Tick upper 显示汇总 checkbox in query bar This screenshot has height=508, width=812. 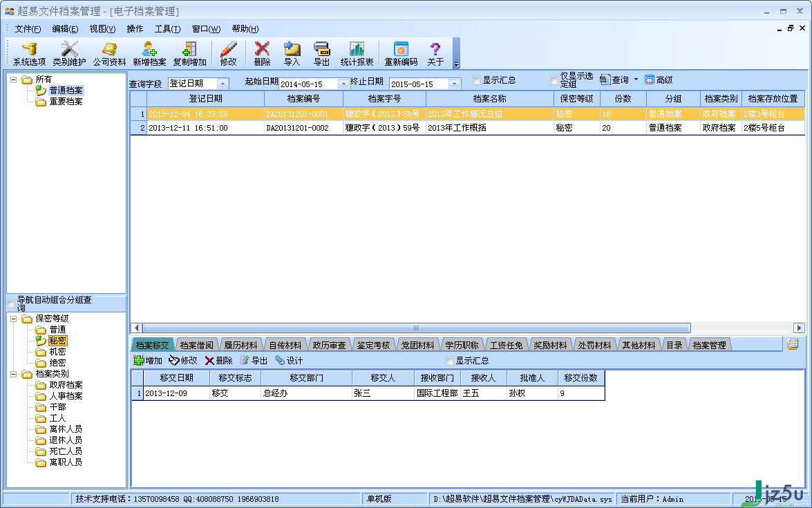coord(476,80)
